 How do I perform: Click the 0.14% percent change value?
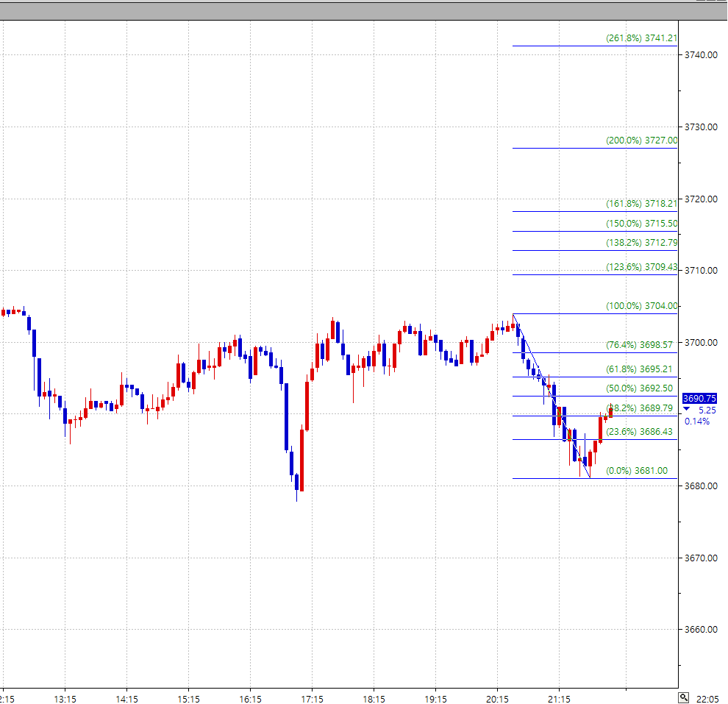coord(697,422)
